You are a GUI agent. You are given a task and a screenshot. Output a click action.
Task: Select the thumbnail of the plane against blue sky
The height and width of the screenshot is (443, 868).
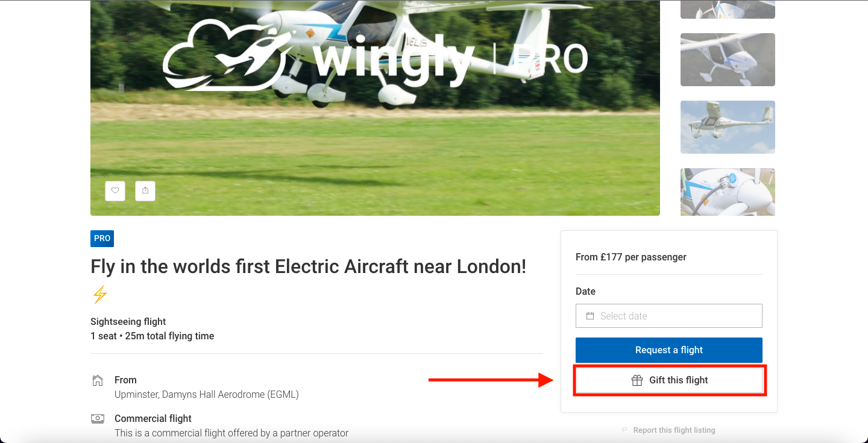[728, 127]
